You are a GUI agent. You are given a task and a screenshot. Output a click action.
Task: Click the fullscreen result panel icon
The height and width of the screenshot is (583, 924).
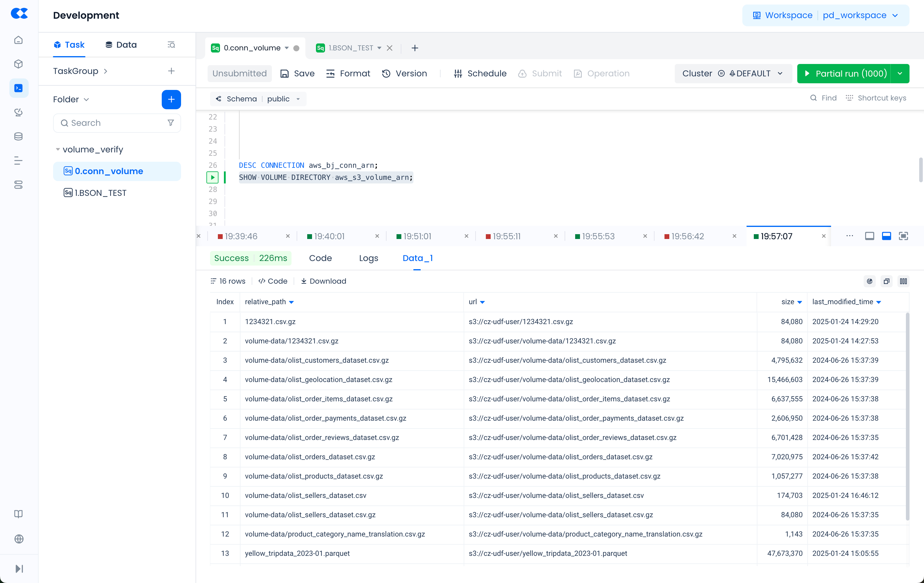[903, 236]
